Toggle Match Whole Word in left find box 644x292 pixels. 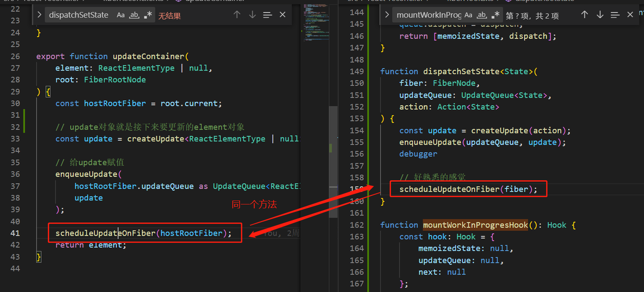[134, 15]
